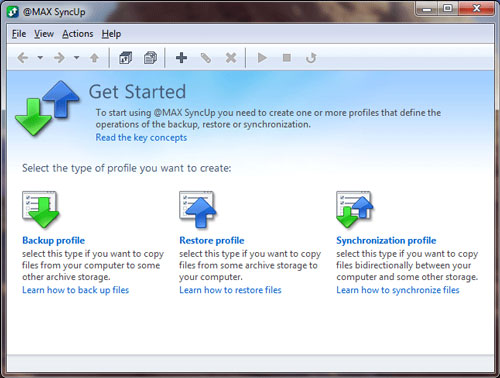Click the plus icon to add profile
This screenshot has height=378, width=500.
181,58
